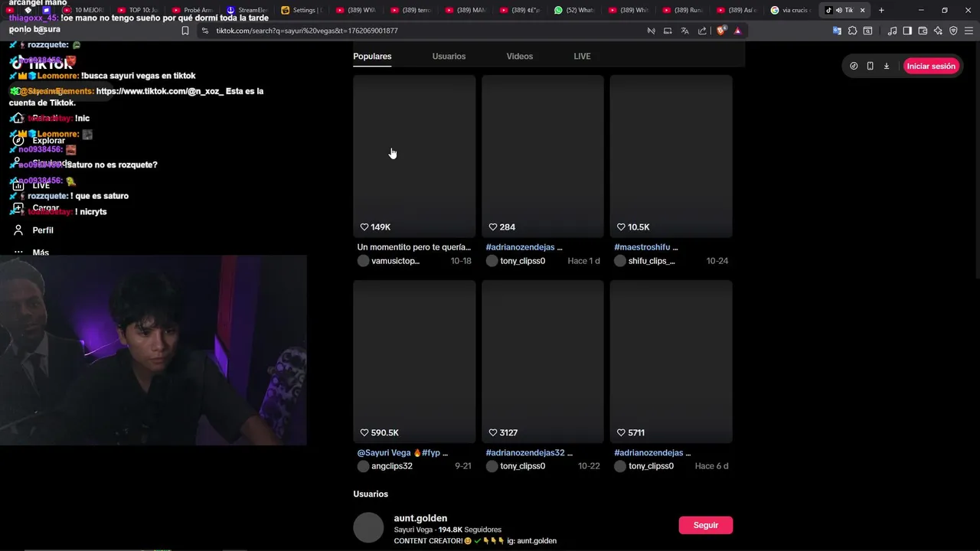Viewport: 980px width, 551px height.
Task: Click the translate page icon
Action: [x=684, y=31]
